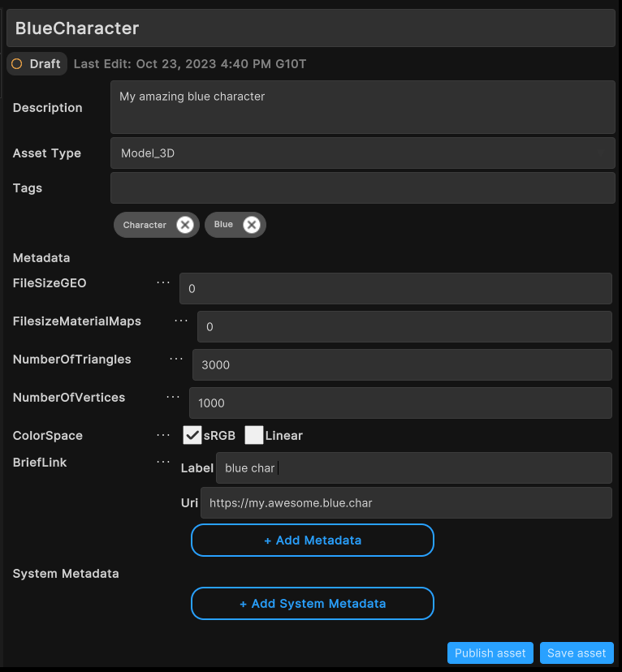Click the orange Draft status indicator
Image resolution: width=622 pixels, height=672 pixels.
[x=16, y=63]
